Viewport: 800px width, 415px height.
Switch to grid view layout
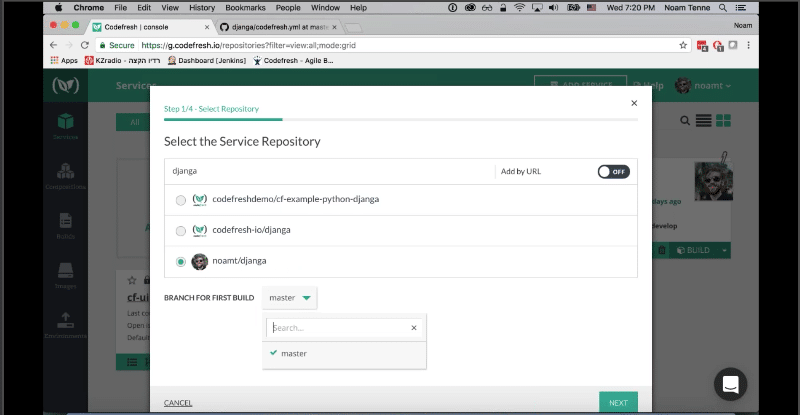723,120
